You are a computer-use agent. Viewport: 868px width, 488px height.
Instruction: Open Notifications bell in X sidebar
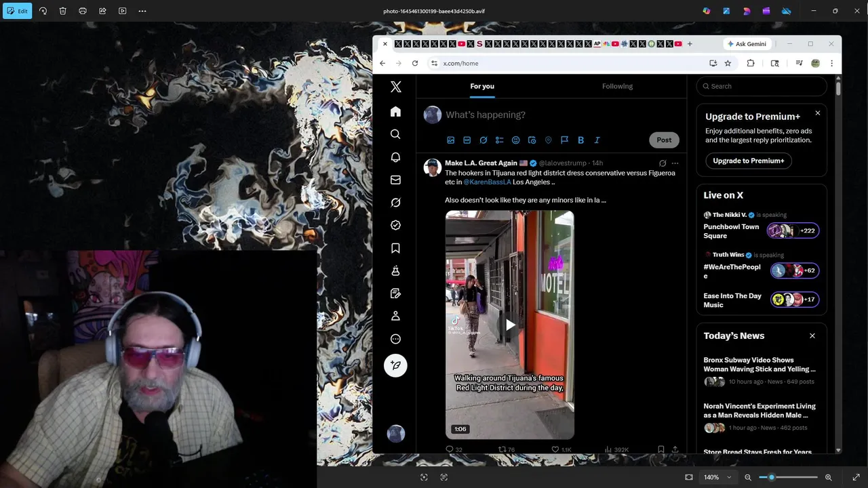(395, 157)
